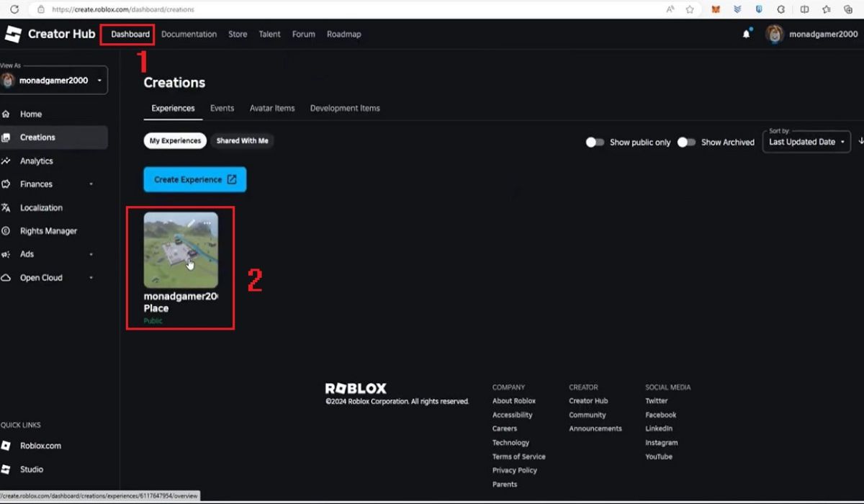Click the Rights Manager copyright icon

click(x=6, y=231)
